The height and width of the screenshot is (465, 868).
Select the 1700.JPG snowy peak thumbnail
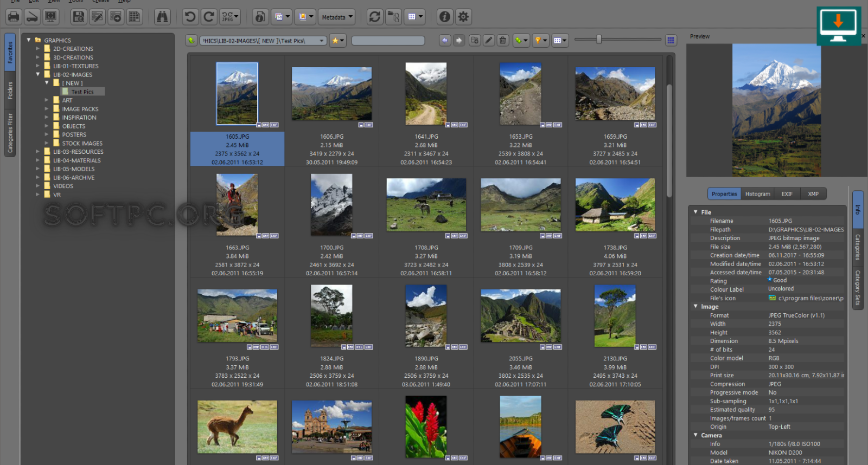(x=331, y=204)
